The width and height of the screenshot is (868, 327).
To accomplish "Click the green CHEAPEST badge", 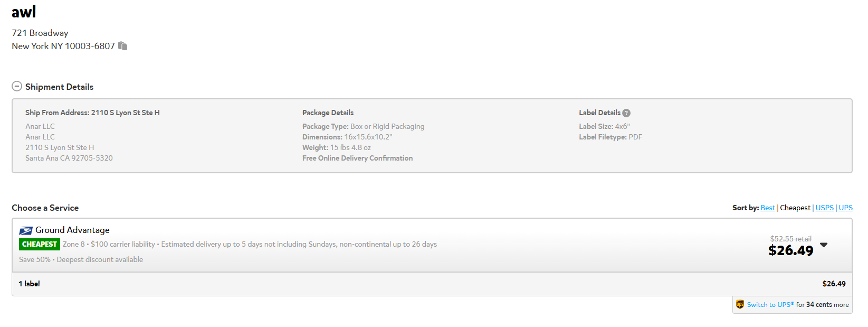I will point(39,244).
